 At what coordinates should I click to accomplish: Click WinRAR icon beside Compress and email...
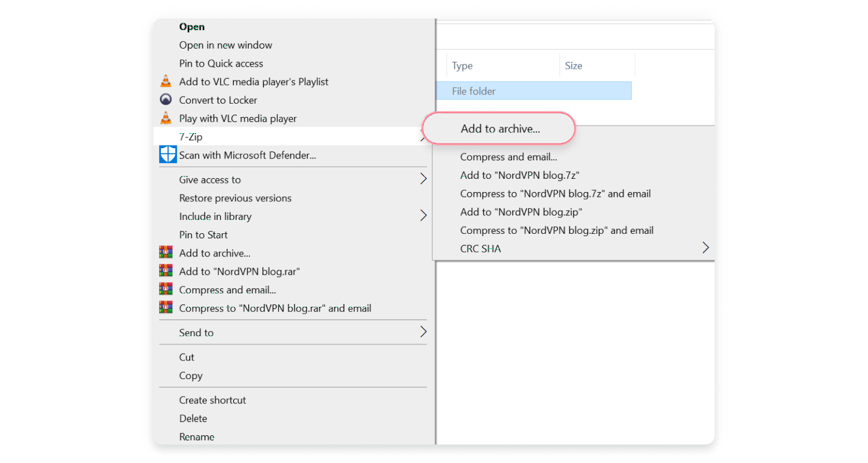point(166,289)
